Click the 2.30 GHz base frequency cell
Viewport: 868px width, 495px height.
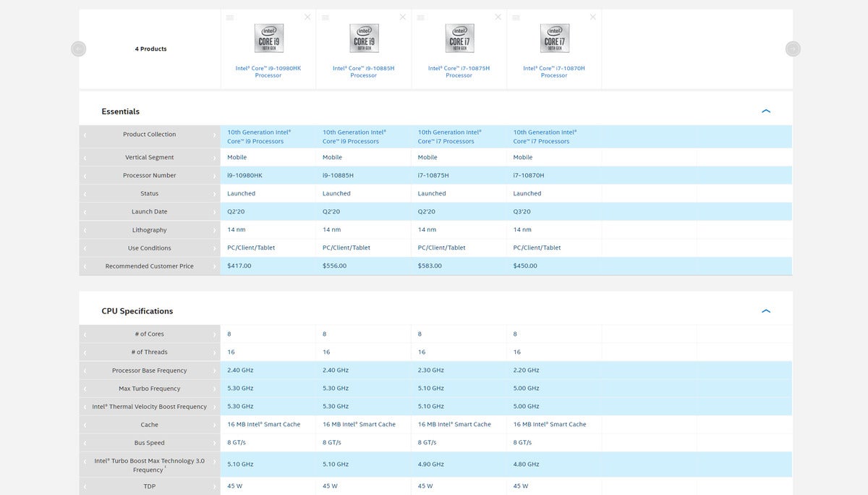(431, 370)
